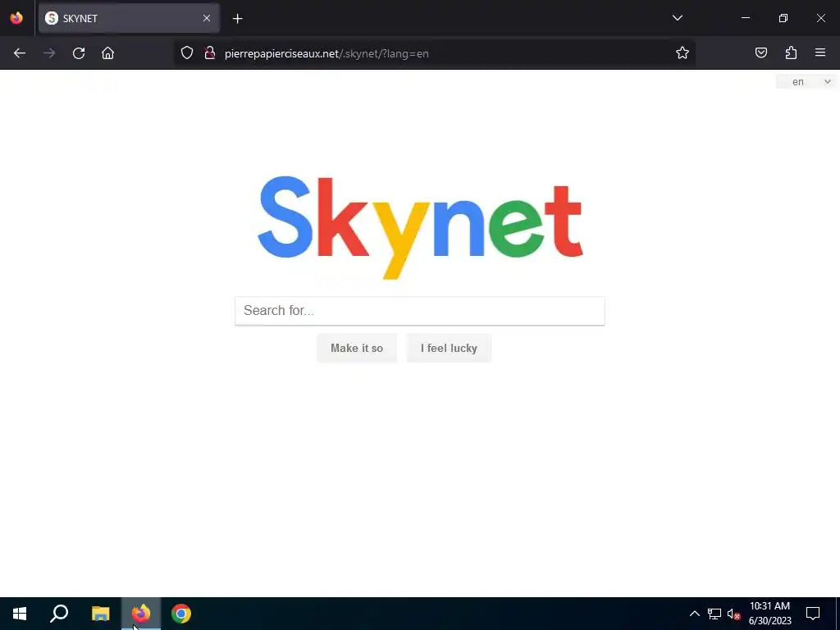Image resolution: width=840 pixels, height=630 pixels.
Task: Save page to Pocket
Action: pos(761,53)
